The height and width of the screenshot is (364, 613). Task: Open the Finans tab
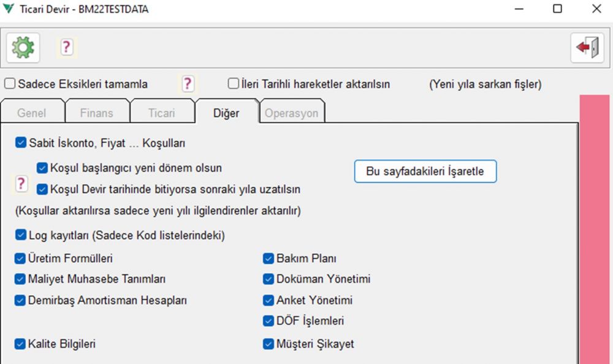pyautogui.click(x=97, y=113)
